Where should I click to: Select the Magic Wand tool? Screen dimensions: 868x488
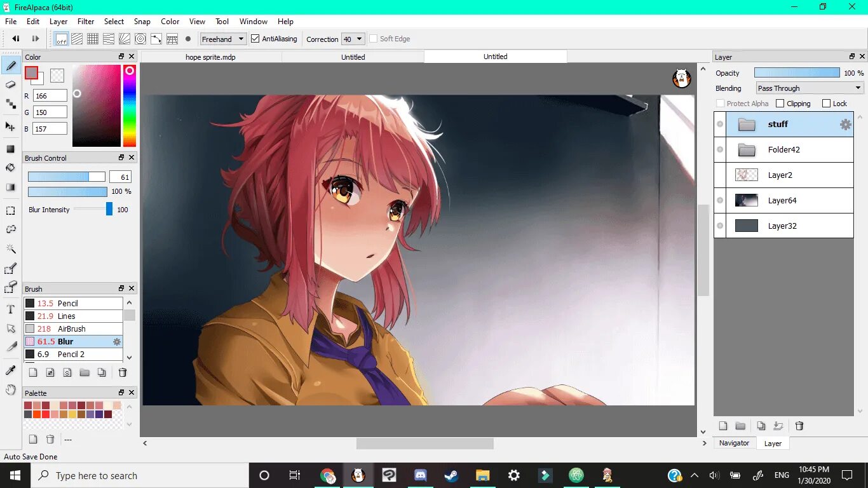11,248
